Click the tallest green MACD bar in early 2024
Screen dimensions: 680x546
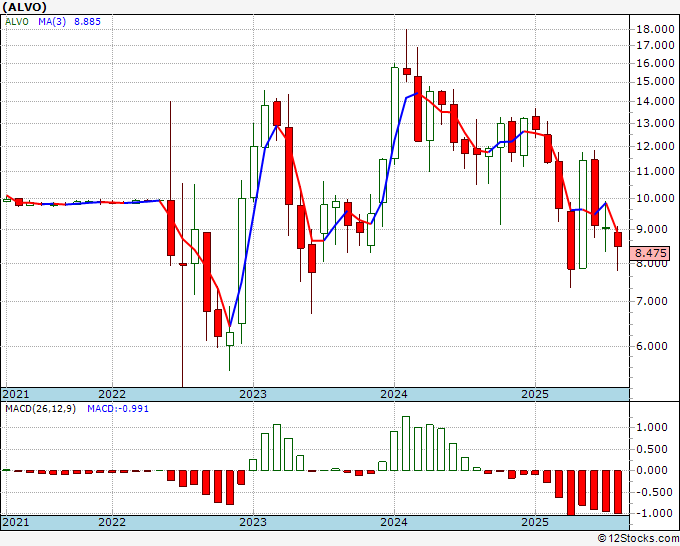(x=406, y=444)
